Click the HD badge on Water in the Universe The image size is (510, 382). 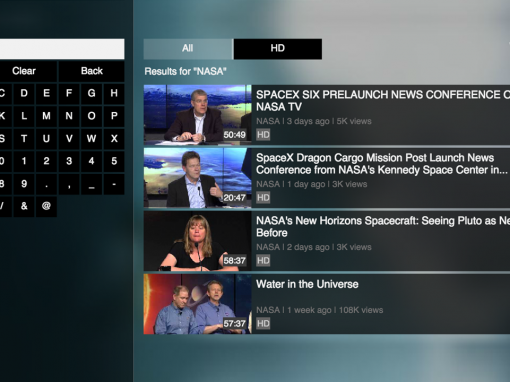[263, 323]
